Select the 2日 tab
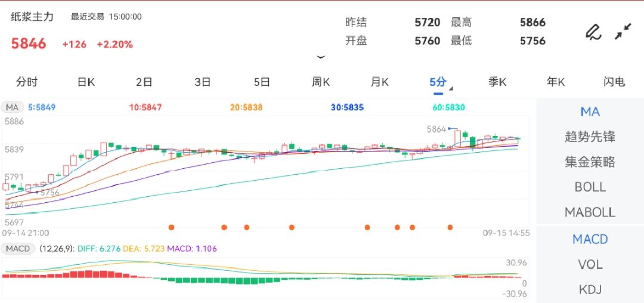 click(144, 82)
